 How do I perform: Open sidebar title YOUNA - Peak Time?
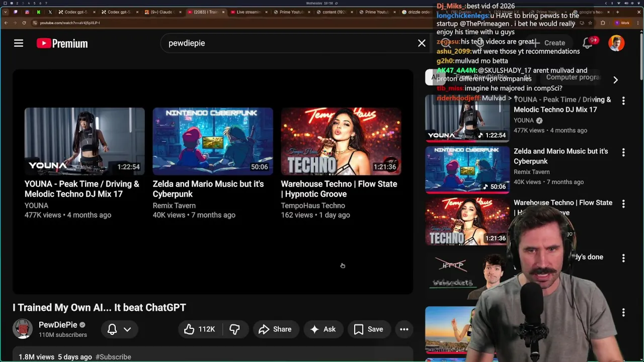(x=562, y=105)
